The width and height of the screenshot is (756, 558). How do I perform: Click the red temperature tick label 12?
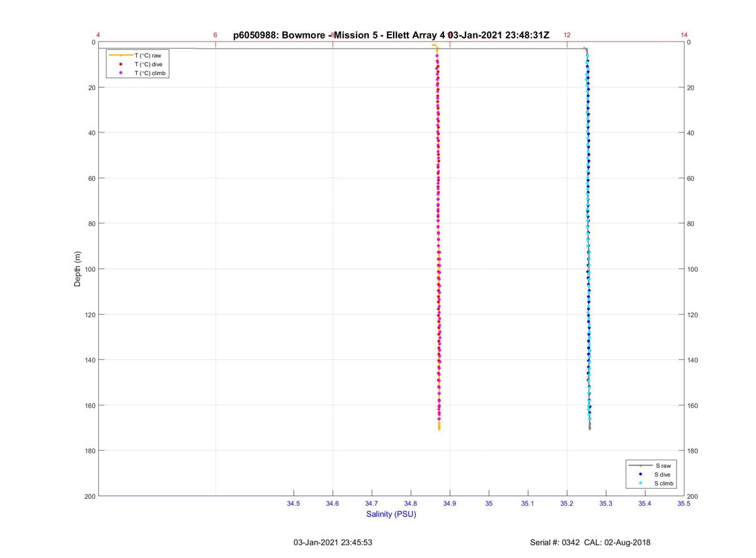coord(567,35)
